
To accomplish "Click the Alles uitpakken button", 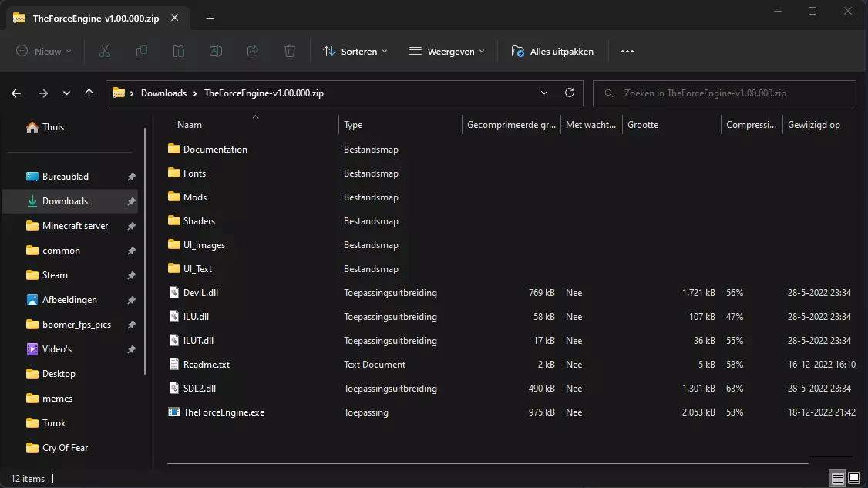I will point(553,51).
